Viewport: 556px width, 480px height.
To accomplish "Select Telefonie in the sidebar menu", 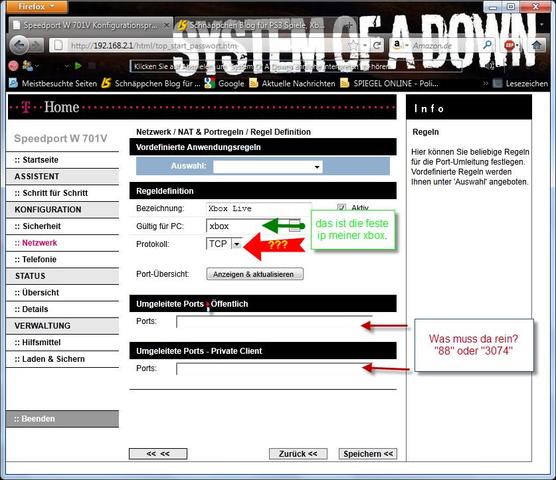I will [x=39, y=259].
